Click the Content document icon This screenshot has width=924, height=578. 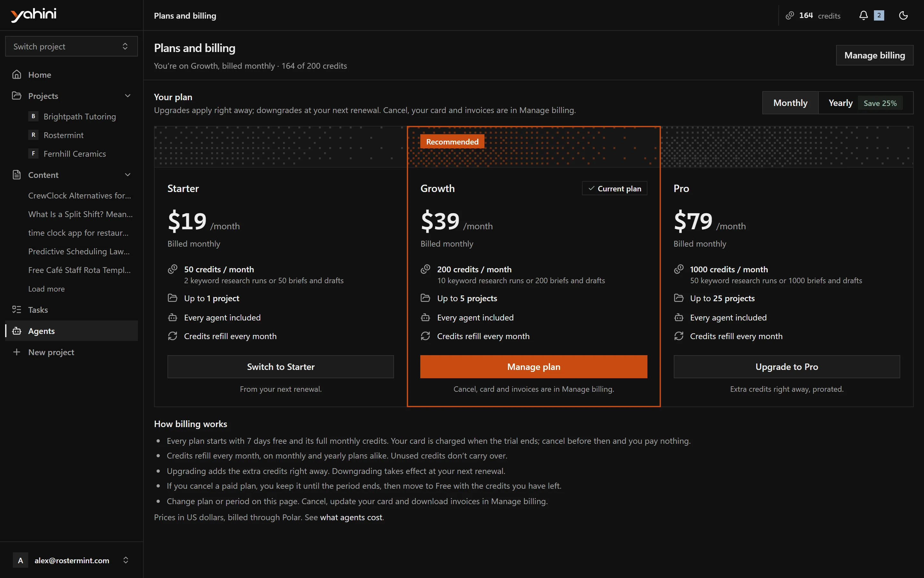[x=16, y=175]
